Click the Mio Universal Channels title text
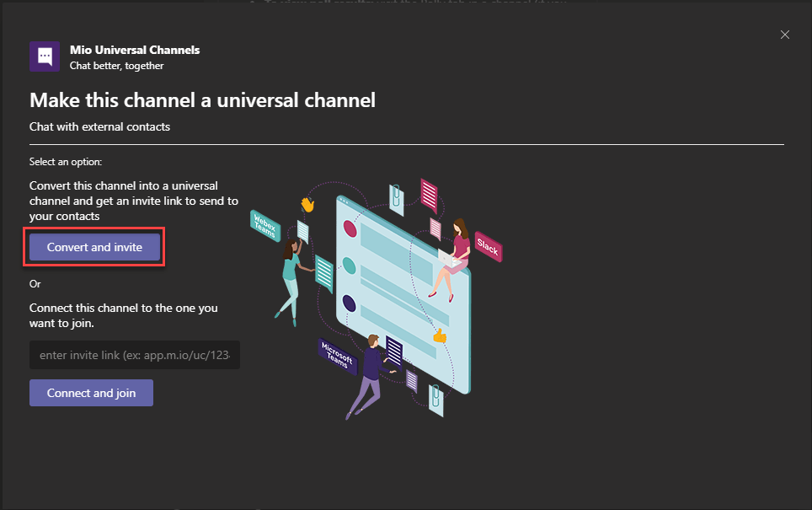Image resolution: width=812 pixels, height=510 pixels. [135, 50]
